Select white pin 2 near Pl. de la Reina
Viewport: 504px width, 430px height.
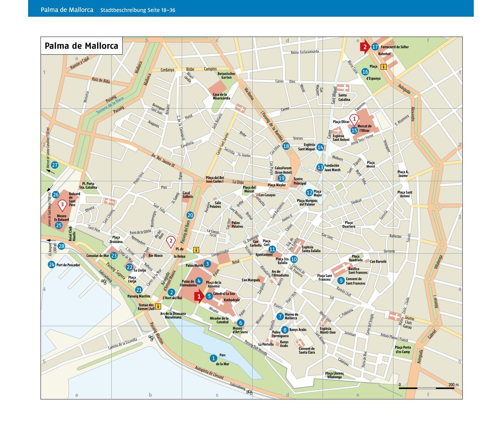(171, 241)
